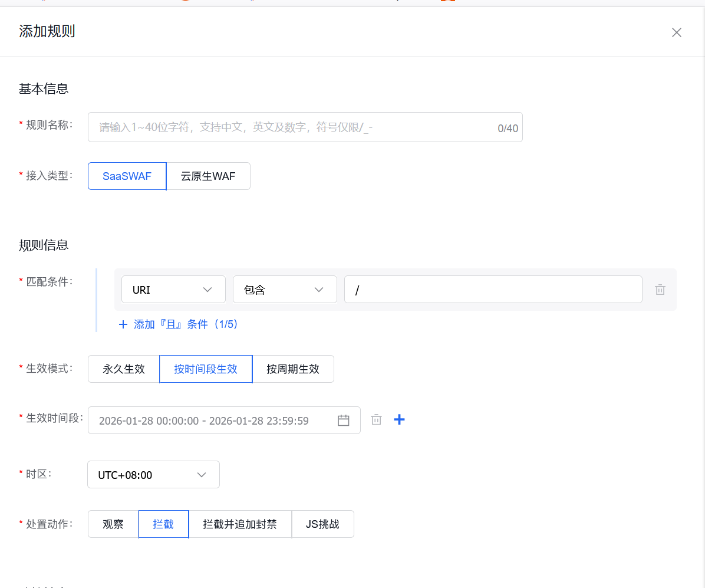Click the plus icon before 添加『且』条件
This screenshot has height=588, width=705.
[123, 324]
